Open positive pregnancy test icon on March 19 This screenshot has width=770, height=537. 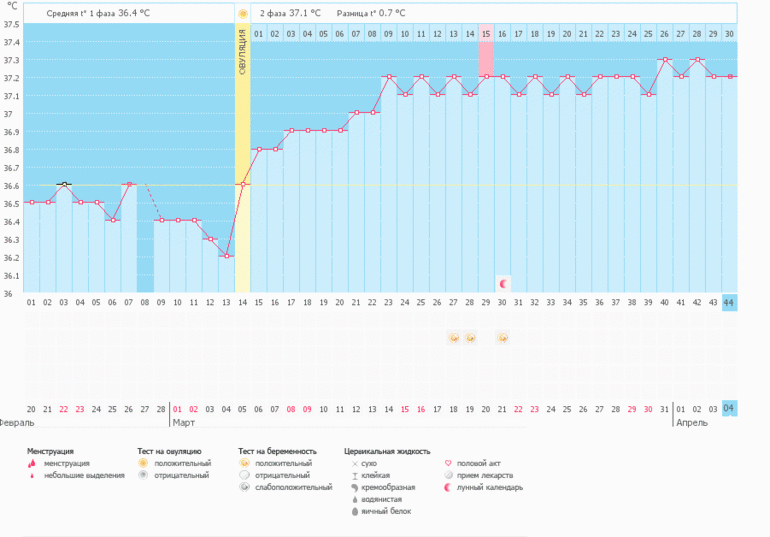tap(470, 338)
